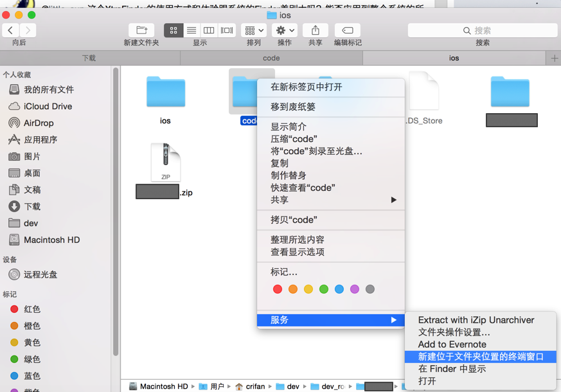This screenshot has width=561, height=392.
Task: Choose 制作替身 from context menu
Action: coord(330,175)
